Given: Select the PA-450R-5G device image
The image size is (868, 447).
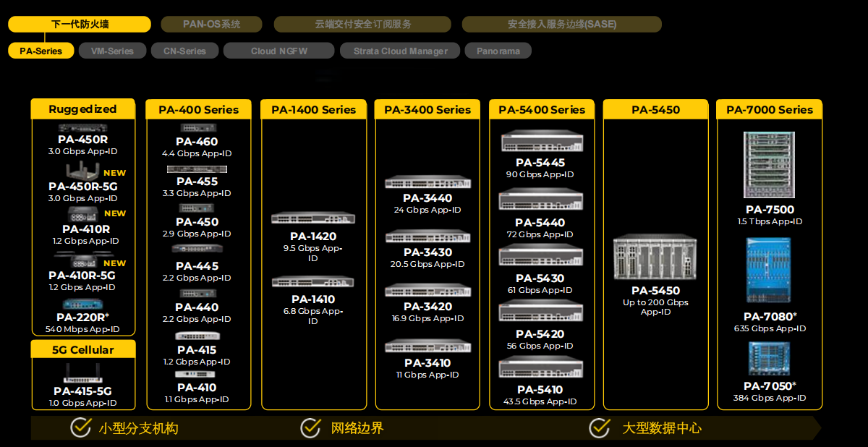Looking at the screenshot, I should [x=85, y=171].
